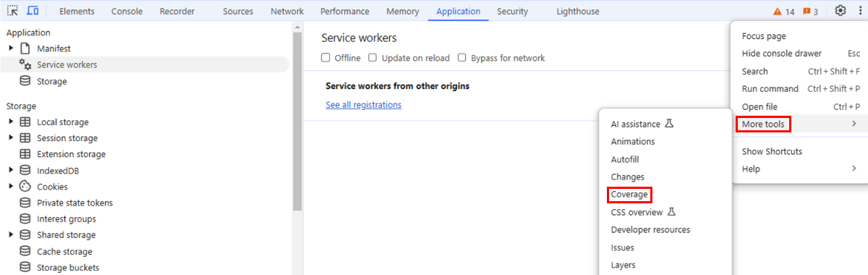Viewport: 868px width, 275px height.
Task: Open the Lighthouse tab
Action: click(x=578, y=12)
